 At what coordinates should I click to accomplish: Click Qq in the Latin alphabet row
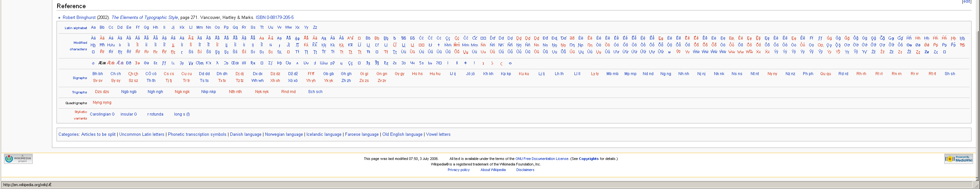coord(235,27)
